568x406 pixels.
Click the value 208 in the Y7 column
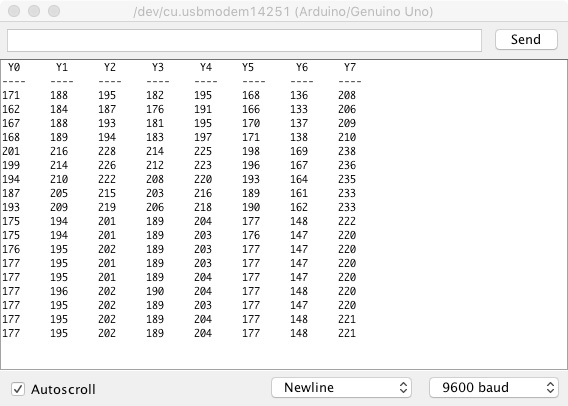tap(347, 95)
